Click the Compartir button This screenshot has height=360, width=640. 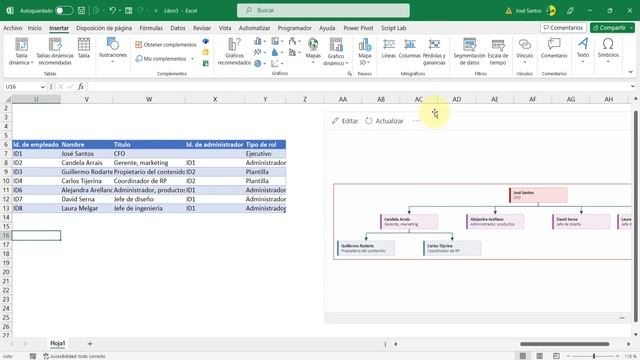pos(609,28)
